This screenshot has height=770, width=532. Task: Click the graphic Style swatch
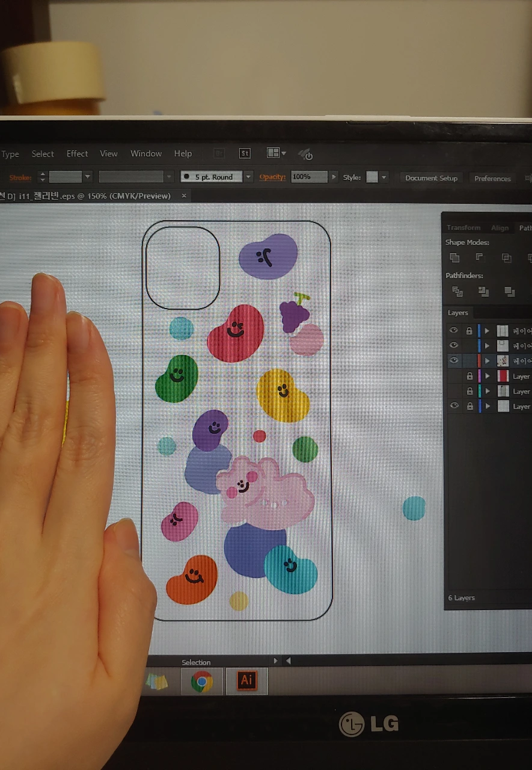pyautogui.click(x=373, y=177)
